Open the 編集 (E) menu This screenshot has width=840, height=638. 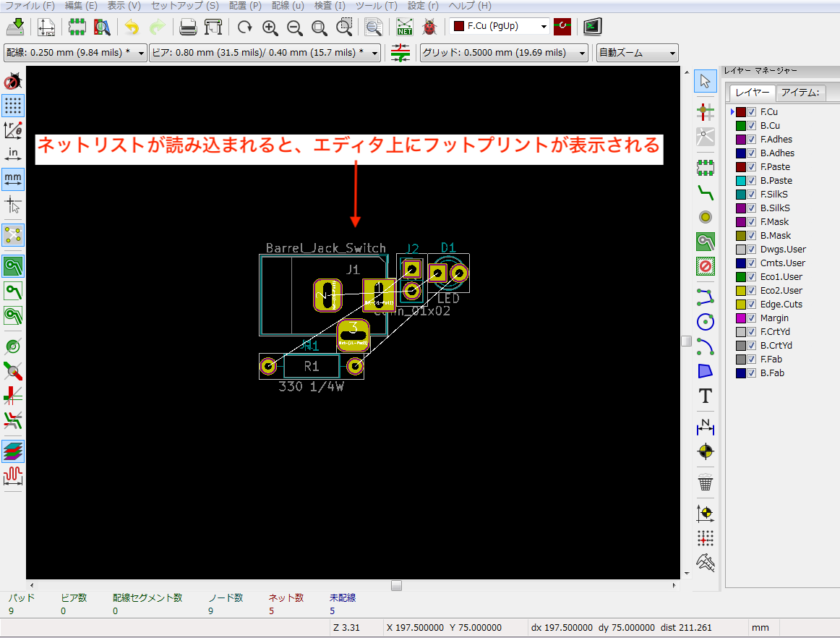(x=81, y=6)
